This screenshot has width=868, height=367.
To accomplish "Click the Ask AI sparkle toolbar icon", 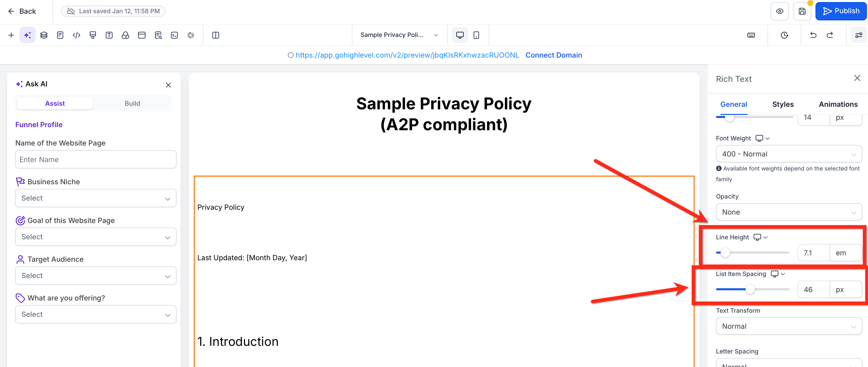I will 27,35.
